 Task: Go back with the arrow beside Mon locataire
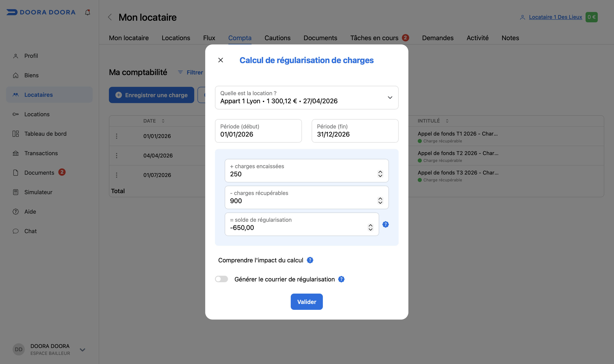point(110,17)
